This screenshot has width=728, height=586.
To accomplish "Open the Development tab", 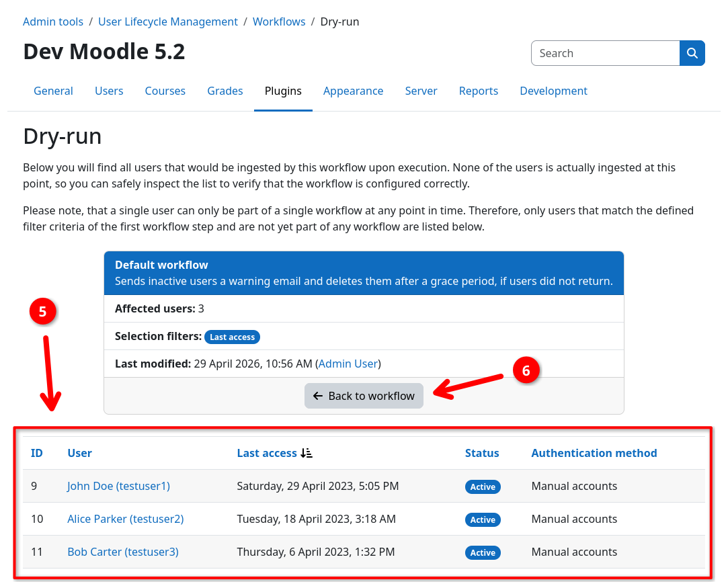I will 553,91.
